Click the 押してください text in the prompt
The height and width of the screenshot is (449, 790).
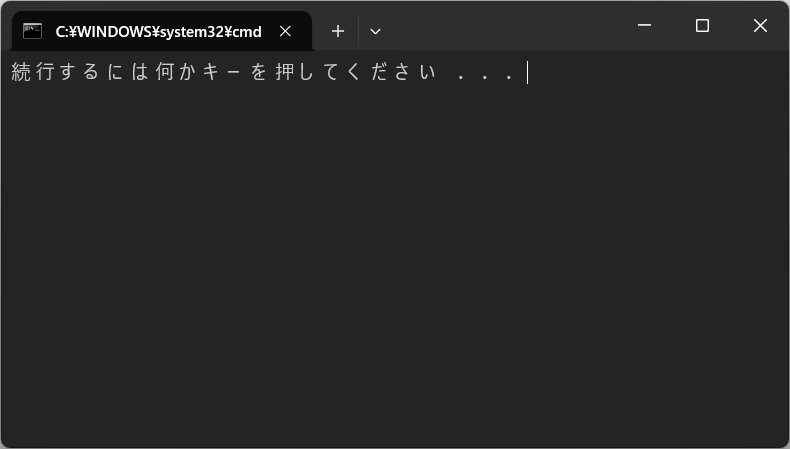point(356,72)
